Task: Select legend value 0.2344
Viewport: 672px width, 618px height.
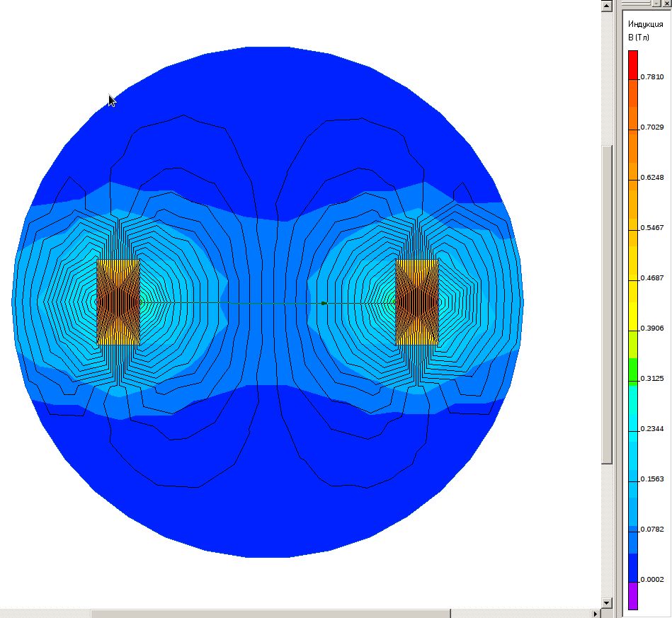Action: tap(652, 428)
